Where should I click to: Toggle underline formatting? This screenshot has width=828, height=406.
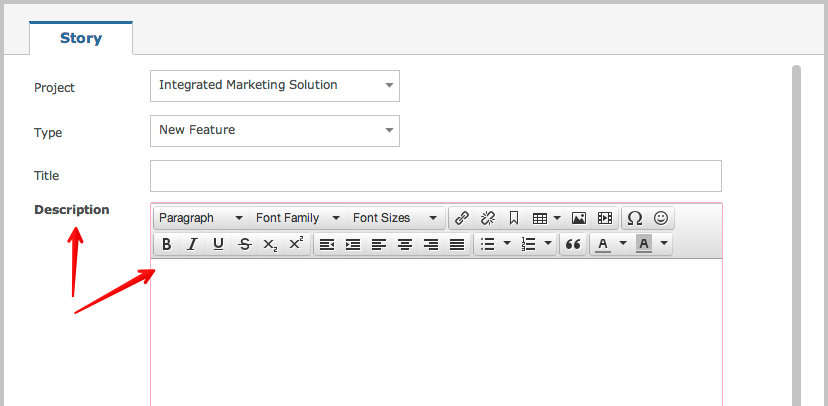(x=218, y=244)
